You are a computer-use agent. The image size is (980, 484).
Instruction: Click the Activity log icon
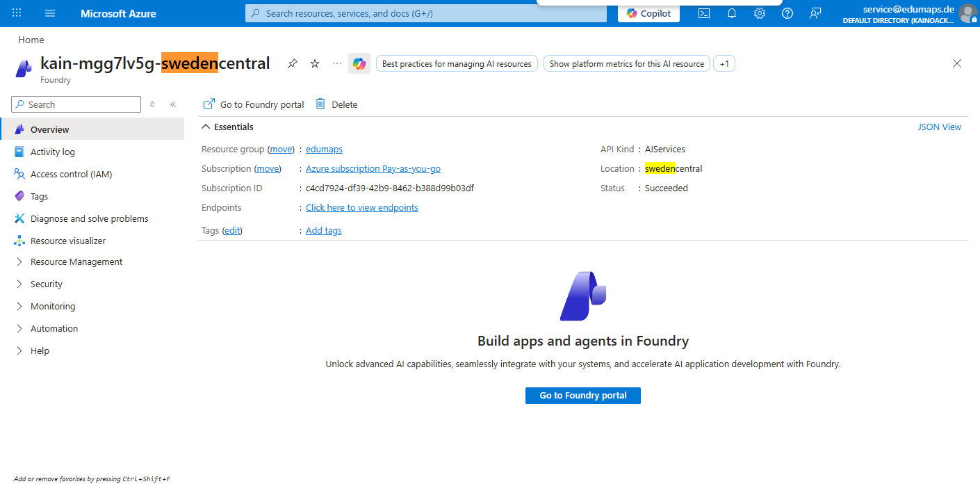(x=19, y=152)
